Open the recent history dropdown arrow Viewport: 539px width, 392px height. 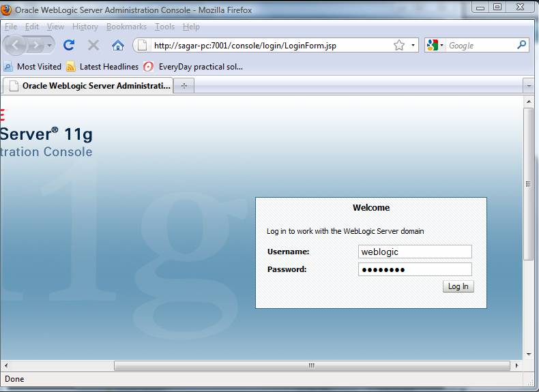[x=50, y=45]
